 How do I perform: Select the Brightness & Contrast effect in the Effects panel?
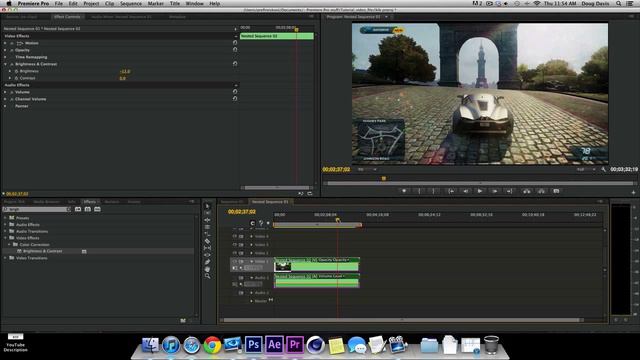pyautogui.click(x=42, y=251)
